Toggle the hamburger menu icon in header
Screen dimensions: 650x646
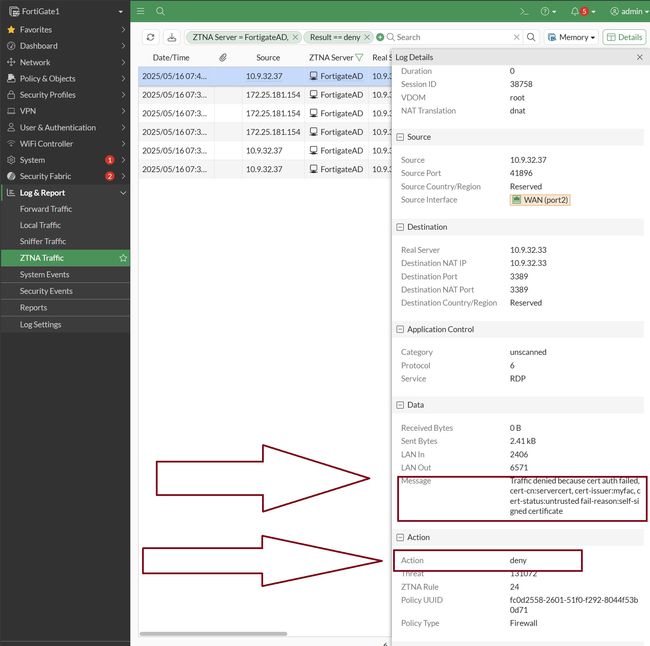[141, 11]
